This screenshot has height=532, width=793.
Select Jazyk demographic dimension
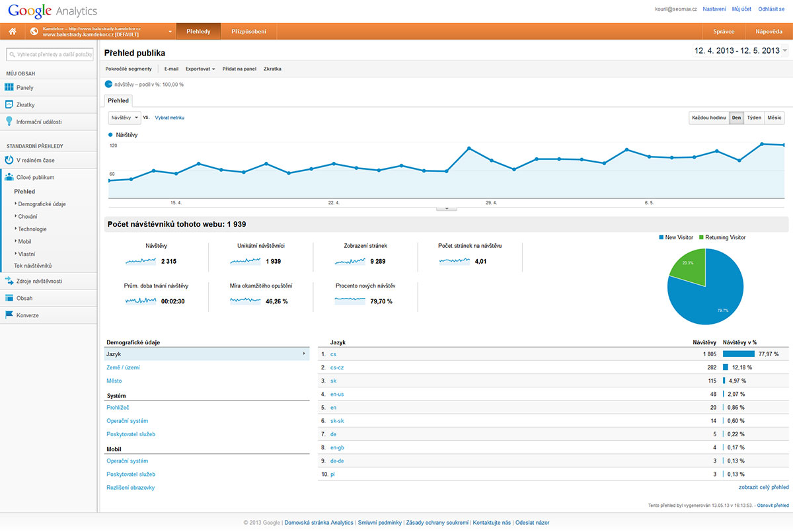point(207,354)
